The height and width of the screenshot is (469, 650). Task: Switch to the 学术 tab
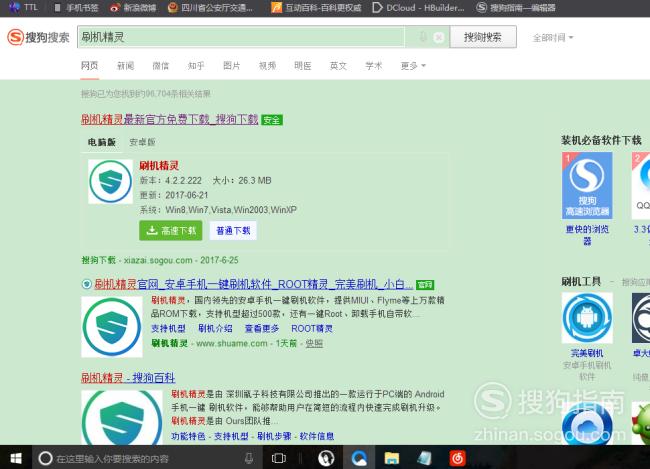pyautogui.click(x=374, y=66)
